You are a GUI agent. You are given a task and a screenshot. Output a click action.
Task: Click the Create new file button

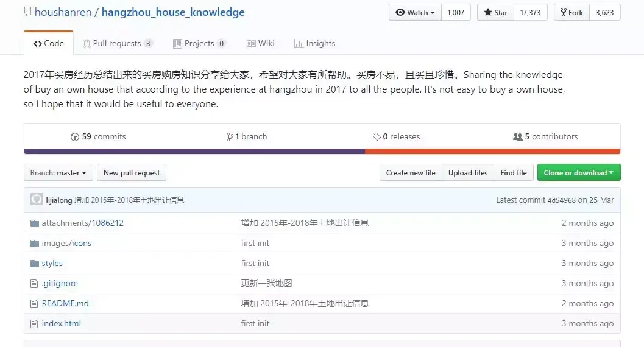point(411,173)
